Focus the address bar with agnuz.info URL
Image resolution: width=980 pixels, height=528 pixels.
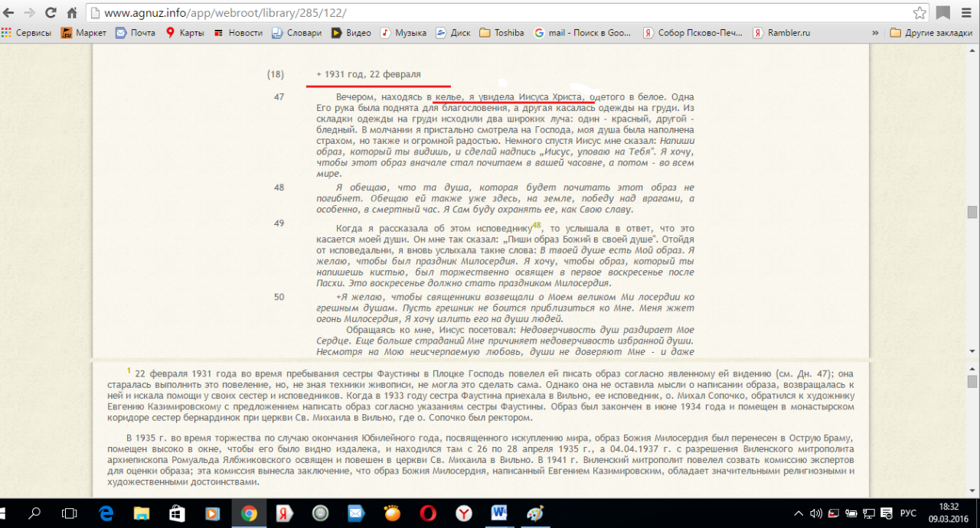click(x=498, y=13)
